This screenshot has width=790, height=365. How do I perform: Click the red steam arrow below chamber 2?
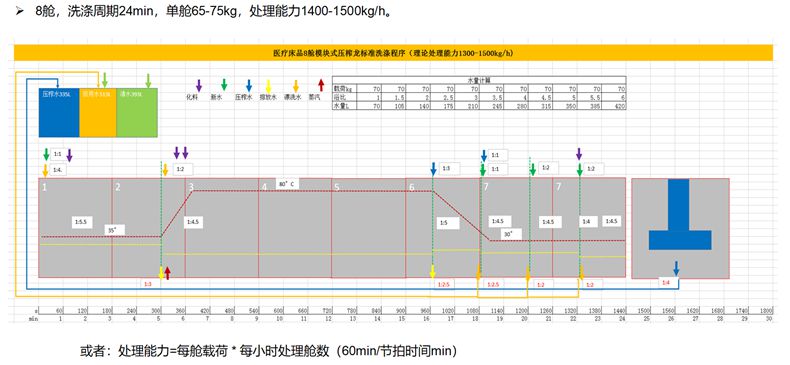coord(168,273)
